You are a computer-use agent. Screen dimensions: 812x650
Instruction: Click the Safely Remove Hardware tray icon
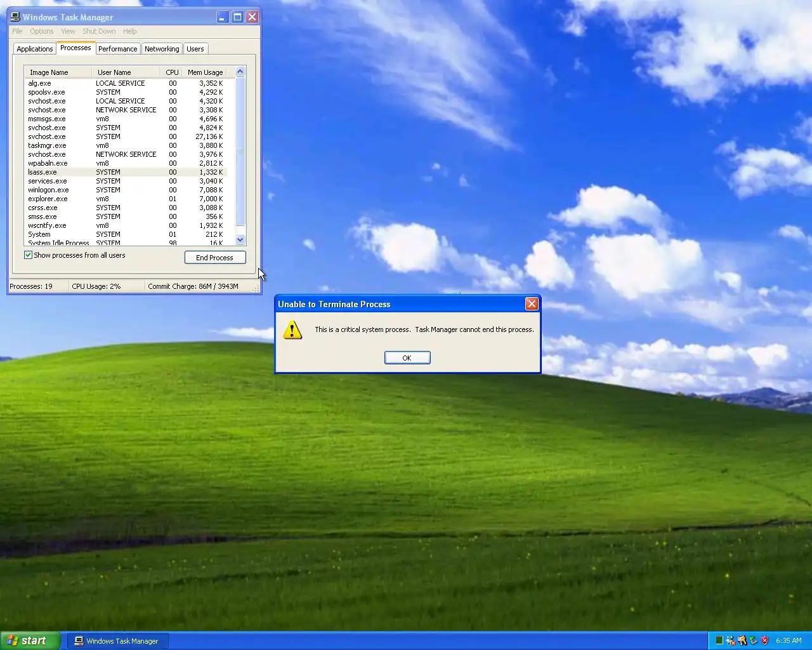pyautogui.click(x=753, y=640)
